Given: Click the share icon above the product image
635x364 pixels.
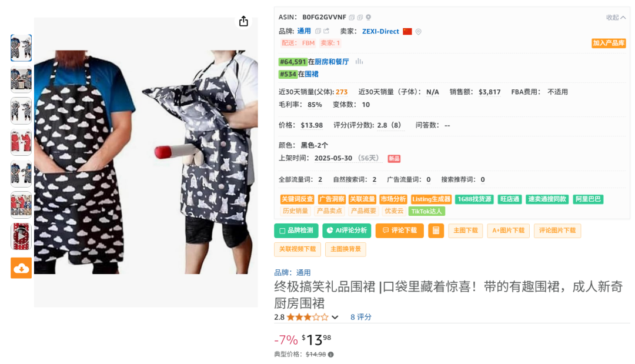Looking at the screenshot, I should point(243,21).
